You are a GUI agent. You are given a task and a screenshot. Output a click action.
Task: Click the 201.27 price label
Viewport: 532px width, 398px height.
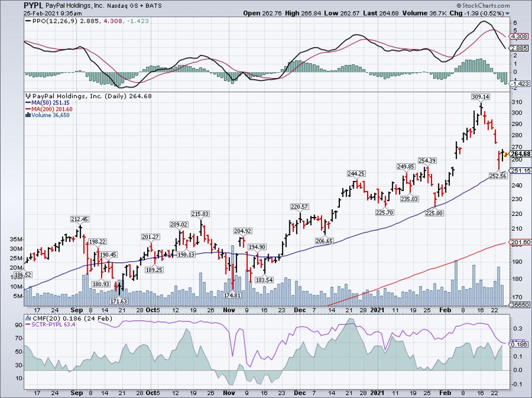pos(150,236)
